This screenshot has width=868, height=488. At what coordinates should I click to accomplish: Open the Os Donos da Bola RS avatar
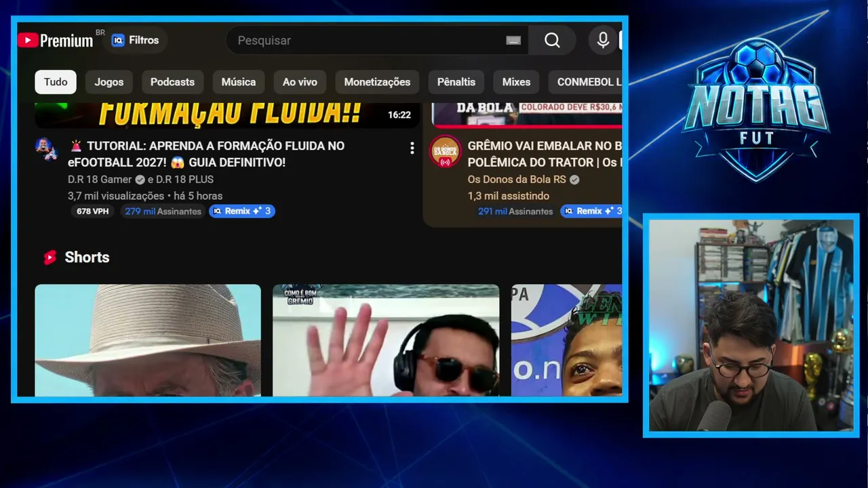446,152
